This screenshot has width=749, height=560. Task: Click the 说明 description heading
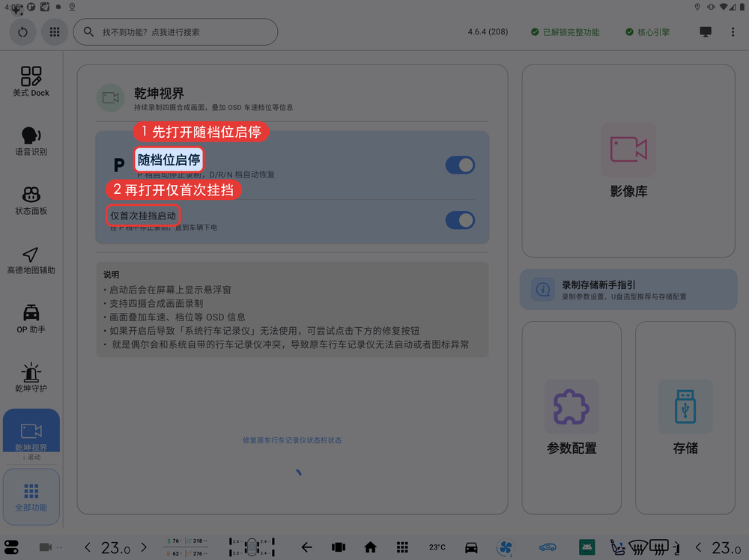[112, 275]
